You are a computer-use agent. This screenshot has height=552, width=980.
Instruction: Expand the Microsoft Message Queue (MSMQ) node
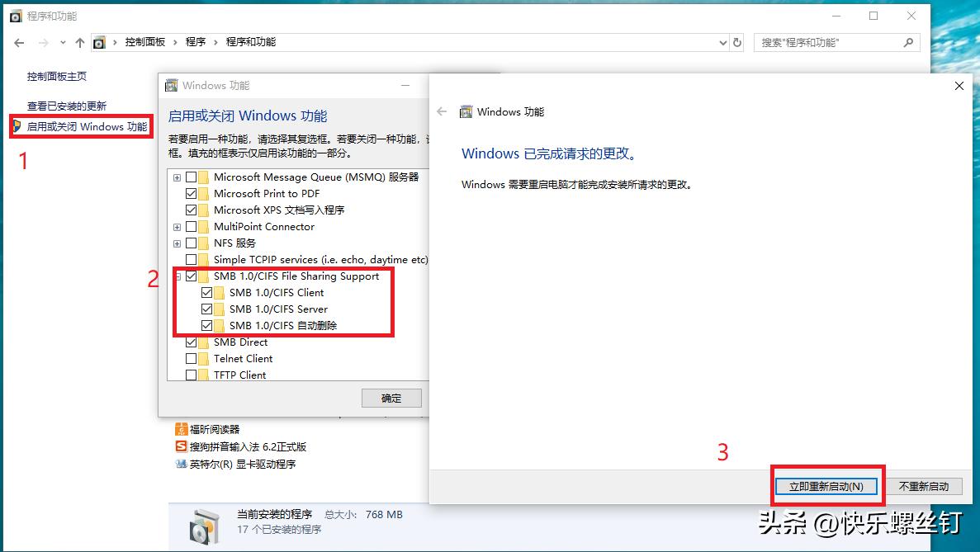(177, 177)
